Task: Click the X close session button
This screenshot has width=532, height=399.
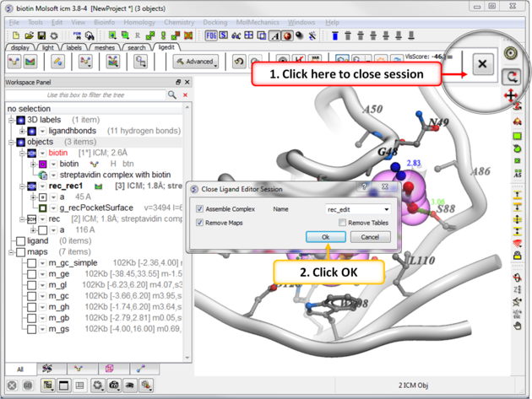Action: (482, 63)
